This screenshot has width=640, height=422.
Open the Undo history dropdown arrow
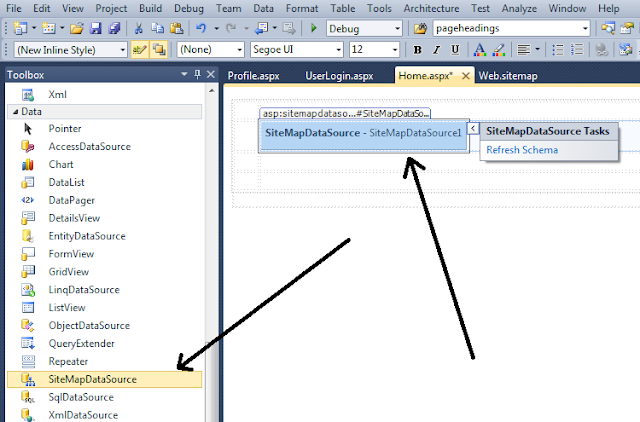click(x=216, y=29)
